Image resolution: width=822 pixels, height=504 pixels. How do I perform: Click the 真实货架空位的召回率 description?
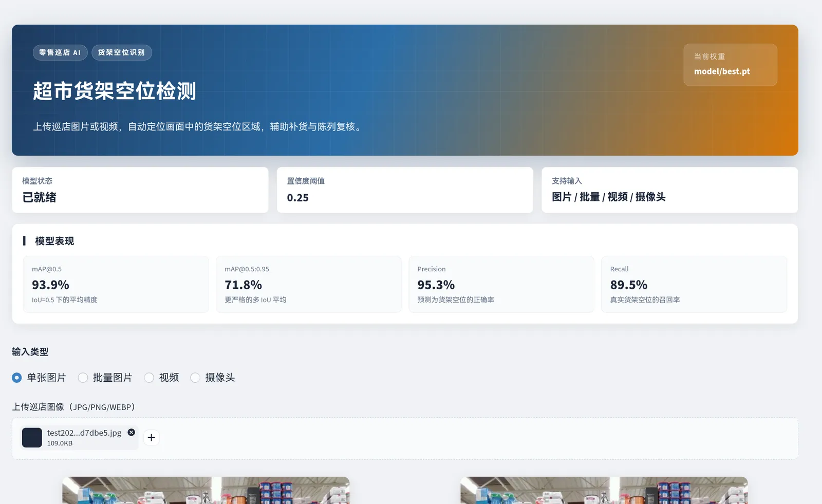point(645,300)
